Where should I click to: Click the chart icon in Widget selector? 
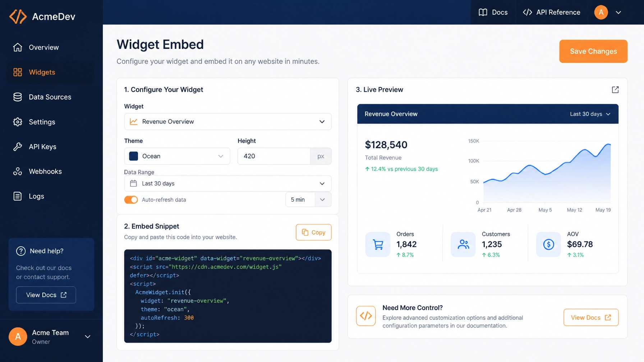click(x=133, y=122)
